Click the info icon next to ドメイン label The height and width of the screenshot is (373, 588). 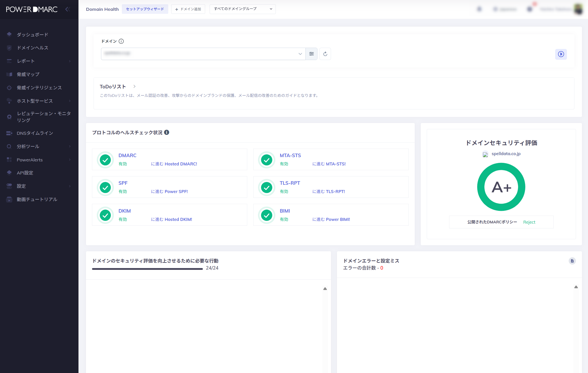click(x=121, y=41)
